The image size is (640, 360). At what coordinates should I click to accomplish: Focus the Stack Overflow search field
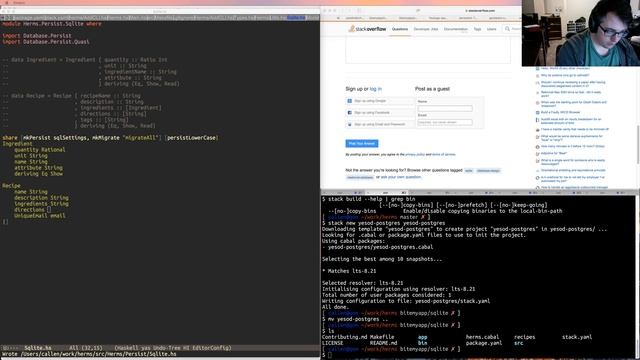coord(512,29)
